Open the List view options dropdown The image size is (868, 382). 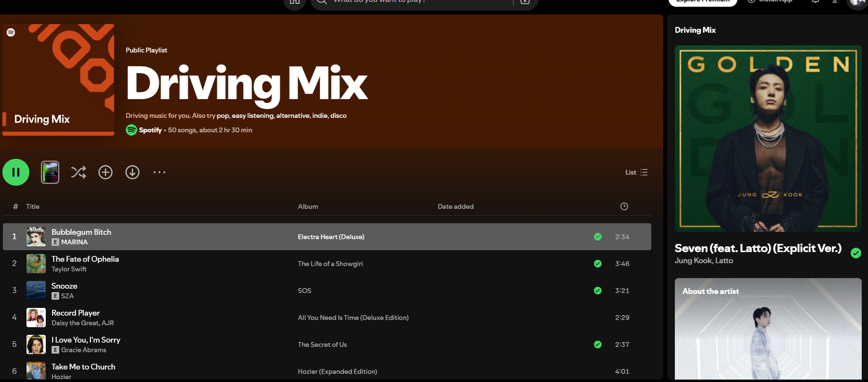pyautogui.click(x=636, y=172)
